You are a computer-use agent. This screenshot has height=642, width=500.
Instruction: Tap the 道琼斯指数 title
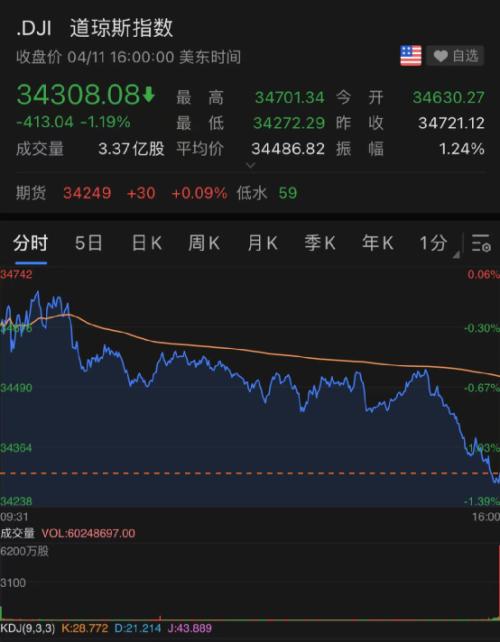point(122,29)
